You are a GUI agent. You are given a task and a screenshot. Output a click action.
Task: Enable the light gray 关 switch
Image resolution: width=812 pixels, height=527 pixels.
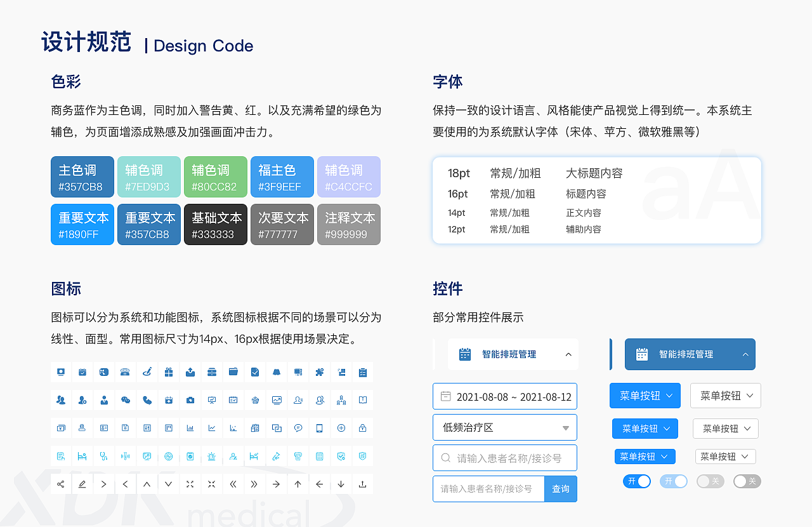point(710,481)
